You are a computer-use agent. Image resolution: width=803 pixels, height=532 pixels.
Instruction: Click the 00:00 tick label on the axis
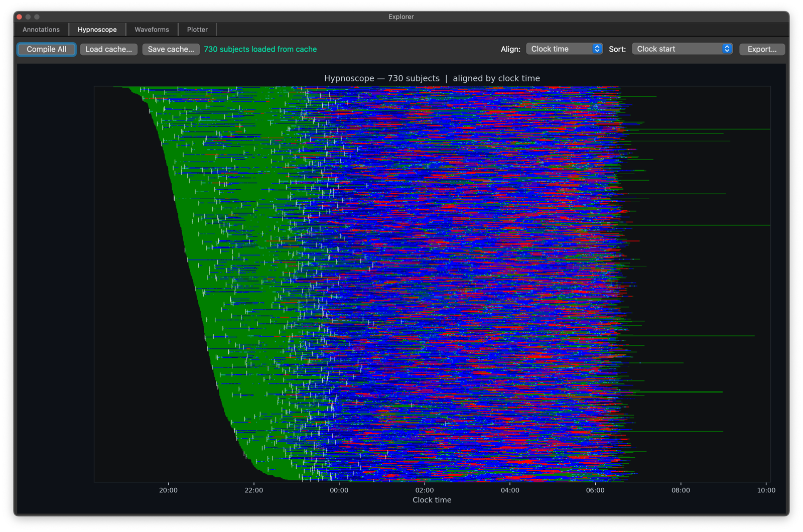click(339, 490)
